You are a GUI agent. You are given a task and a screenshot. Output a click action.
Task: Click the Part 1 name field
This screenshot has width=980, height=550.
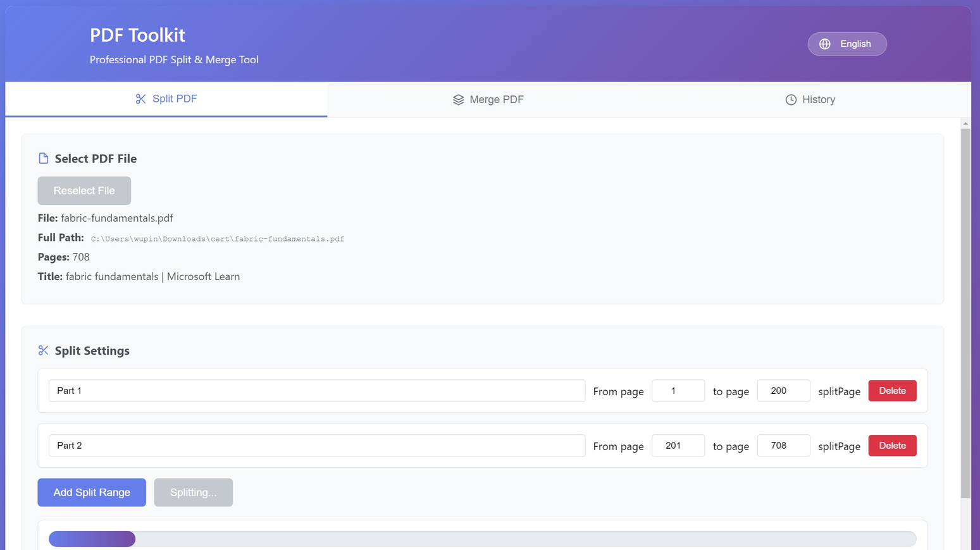317,391
